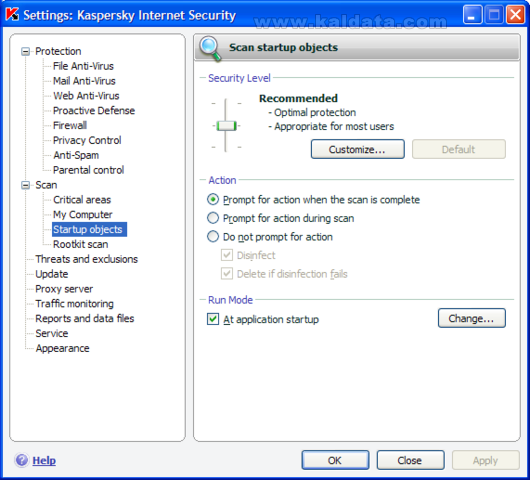Open Parental control settings
This screenshot has width=530, height=480.
click(x=89, y=170)
